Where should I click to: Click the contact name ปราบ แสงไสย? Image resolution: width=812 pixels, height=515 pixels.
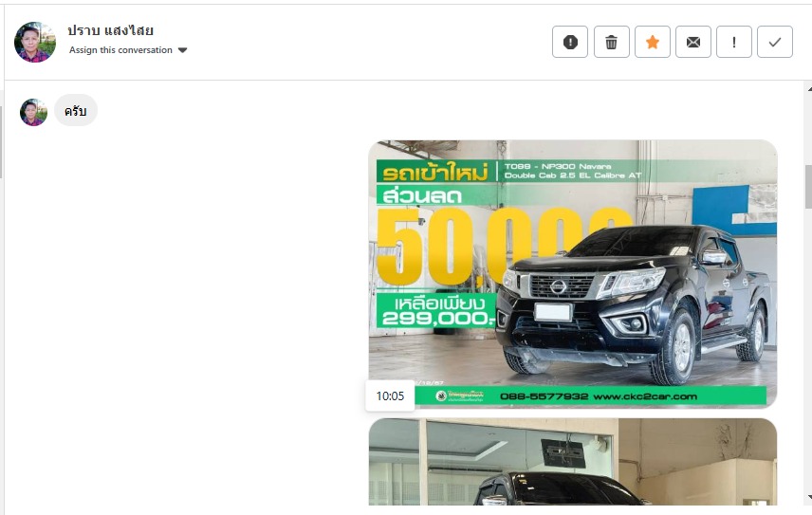[x=110, y=30]
